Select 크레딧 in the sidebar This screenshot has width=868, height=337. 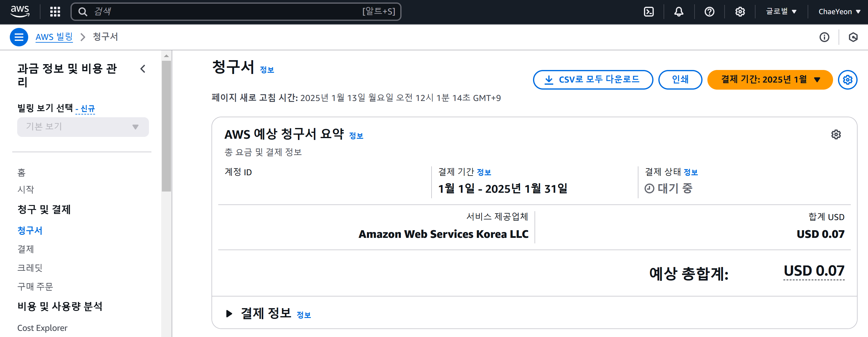30,268
